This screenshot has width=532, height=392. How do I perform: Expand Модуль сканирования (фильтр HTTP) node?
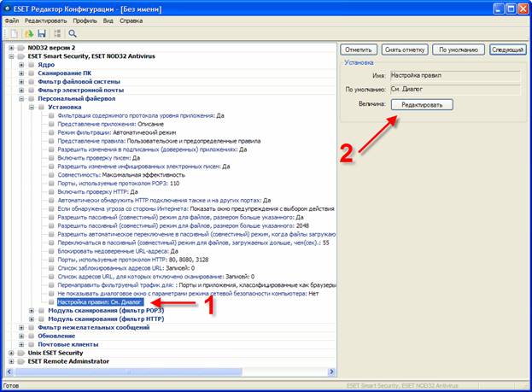[32, 319]
